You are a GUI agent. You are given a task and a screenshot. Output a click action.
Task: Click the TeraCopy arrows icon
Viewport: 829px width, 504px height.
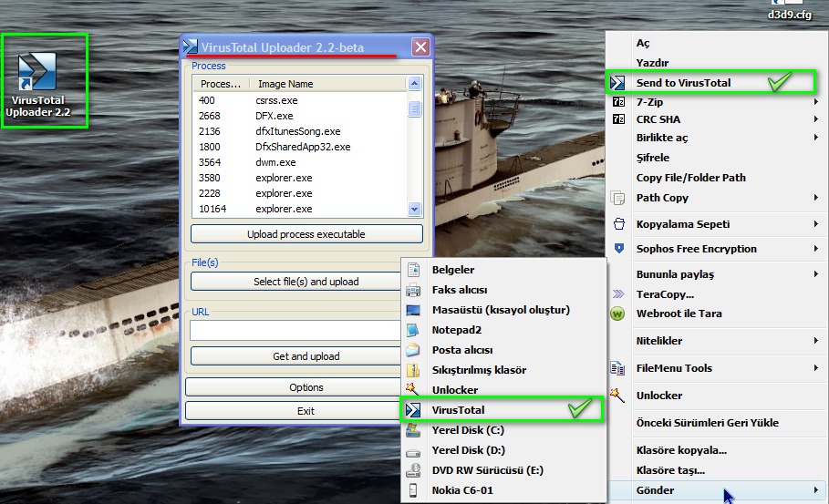(618, 294)
